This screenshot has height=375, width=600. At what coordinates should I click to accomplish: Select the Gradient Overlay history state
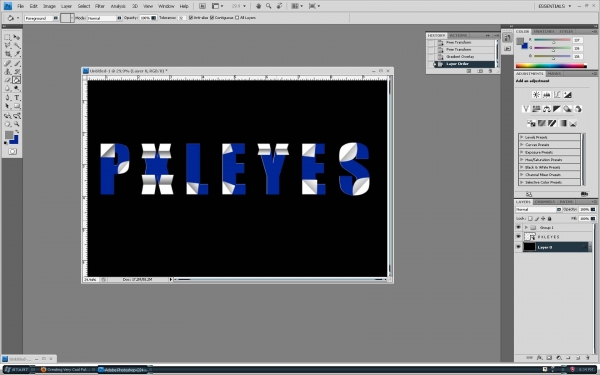click(460, 57)
